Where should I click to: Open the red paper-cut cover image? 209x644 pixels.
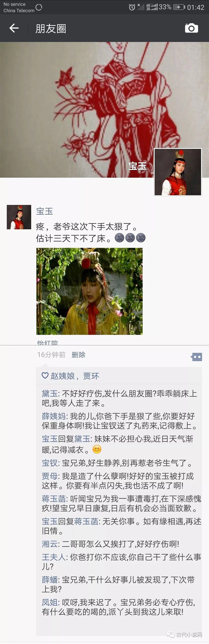104,110
